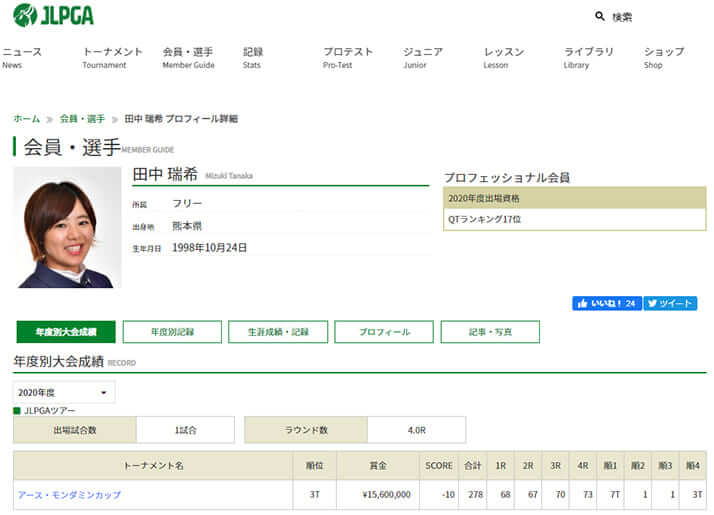Screen dimensions: 714x515
Task: Open the ショップ Shop menu
Action: click(x=664, y=58)
